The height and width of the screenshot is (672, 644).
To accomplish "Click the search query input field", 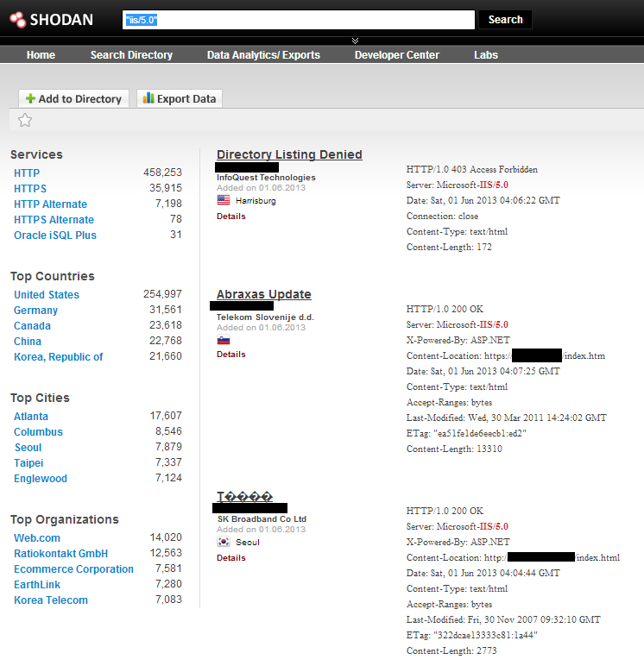I will click(x=299, y=20).
